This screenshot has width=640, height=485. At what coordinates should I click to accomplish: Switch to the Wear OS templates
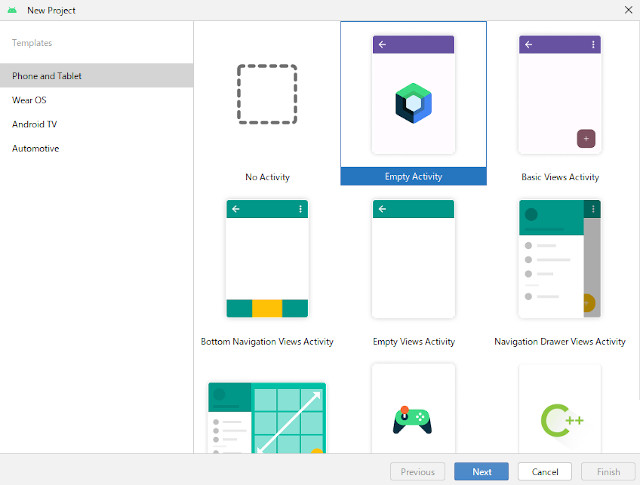[x=97, y=100]
